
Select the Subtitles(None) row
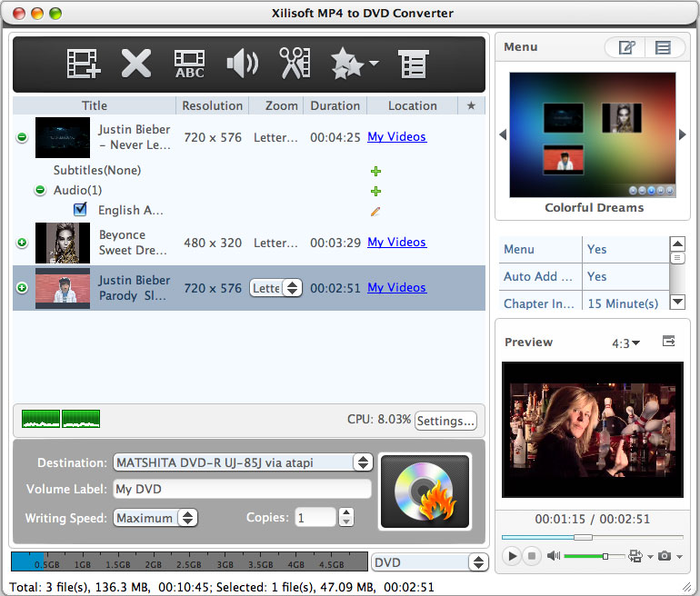[x=249, y=170]
